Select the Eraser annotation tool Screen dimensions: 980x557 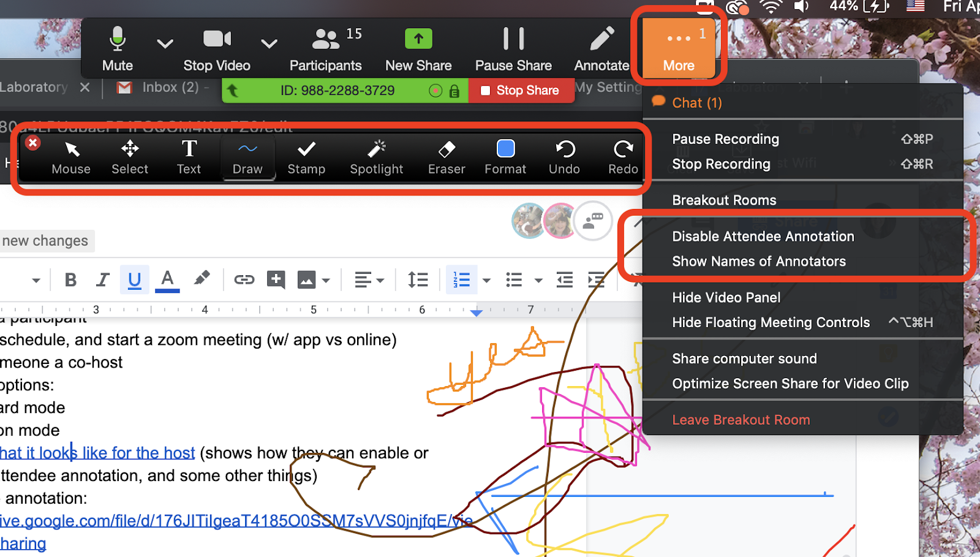pos(446,157)
